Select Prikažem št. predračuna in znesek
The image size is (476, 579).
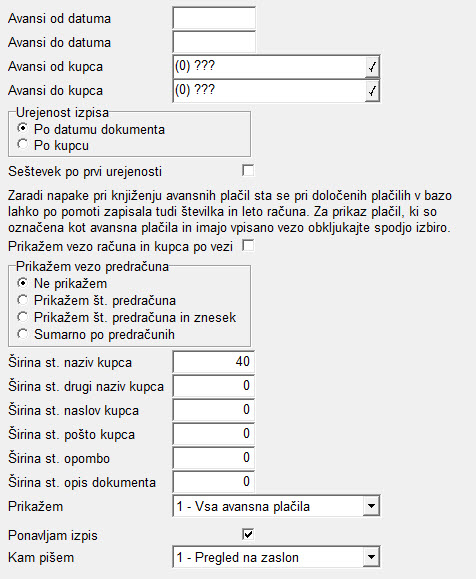coord(23,317)
